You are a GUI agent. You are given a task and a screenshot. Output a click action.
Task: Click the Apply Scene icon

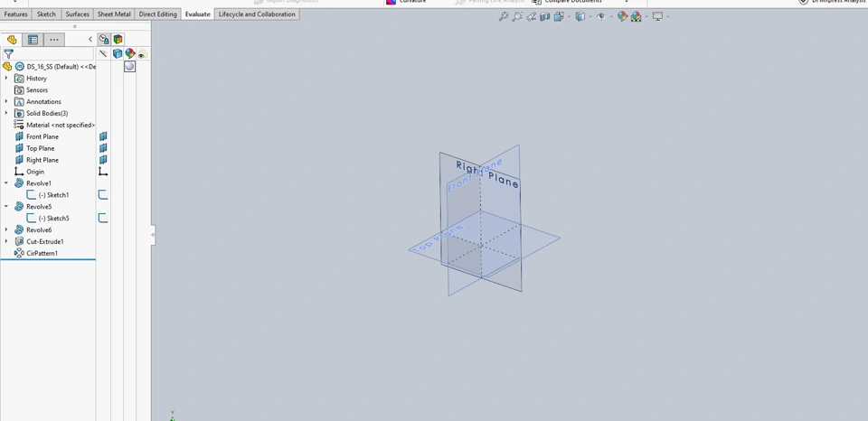[636, 17]
